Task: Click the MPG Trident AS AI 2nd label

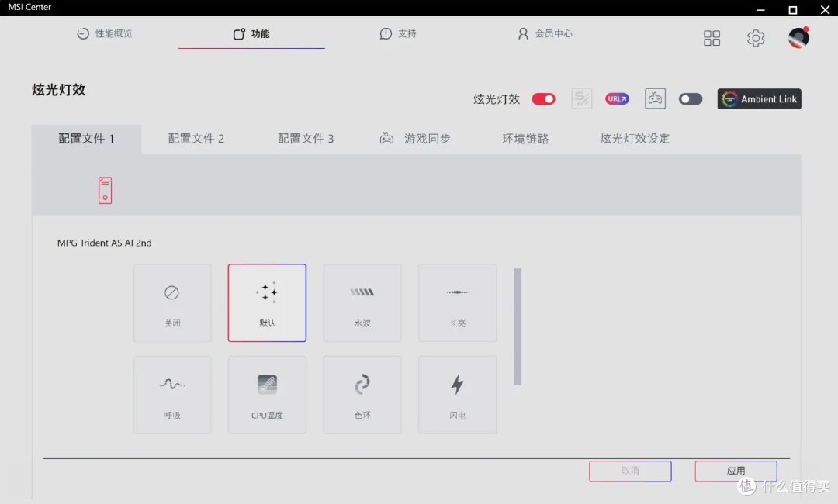Action: click(104, 243)
